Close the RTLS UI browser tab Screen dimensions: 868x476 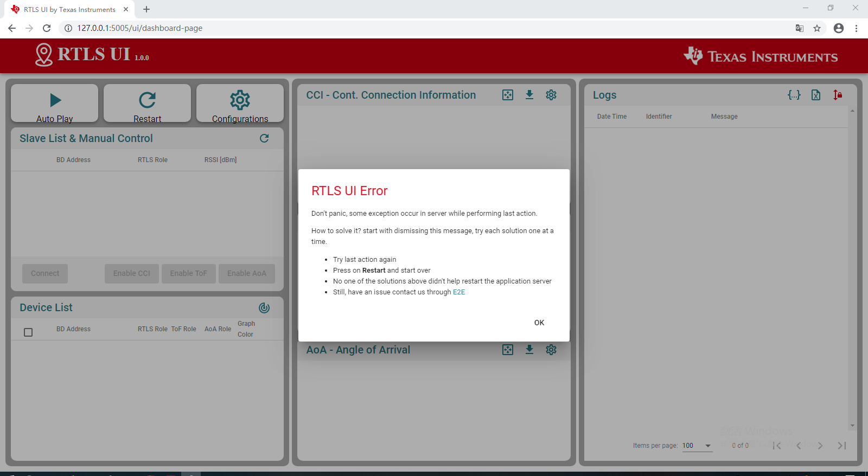pyautogui.click(x=126, y=9)
